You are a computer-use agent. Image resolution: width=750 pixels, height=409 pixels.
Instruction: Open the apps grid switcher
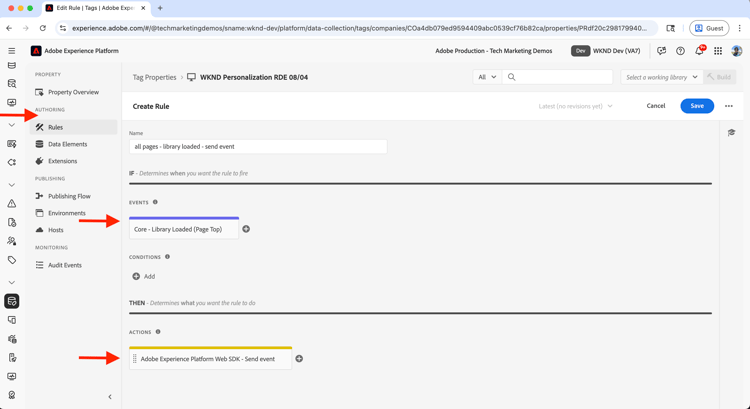718,51
